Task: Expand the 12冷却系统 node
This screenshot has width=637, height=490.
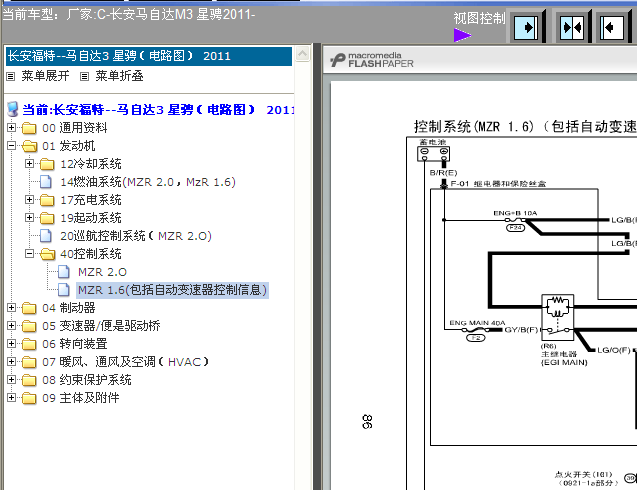Action: (29, 163)
